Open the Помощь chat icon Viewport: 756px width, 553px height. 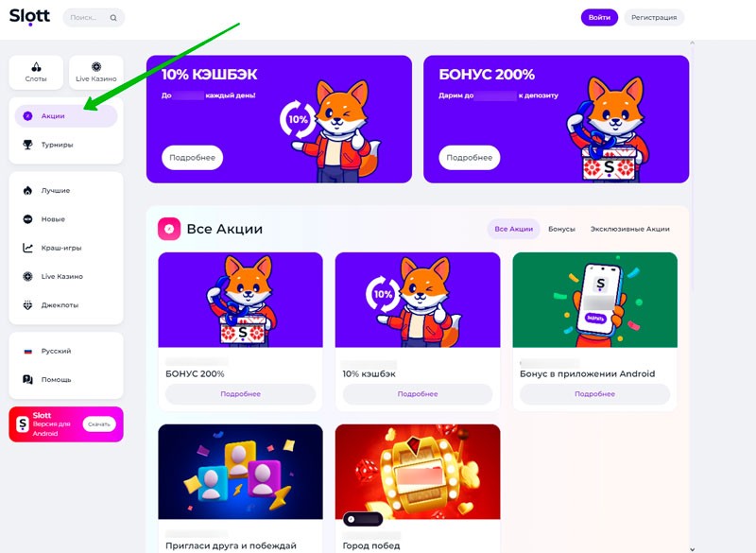[x=28, y=379]
